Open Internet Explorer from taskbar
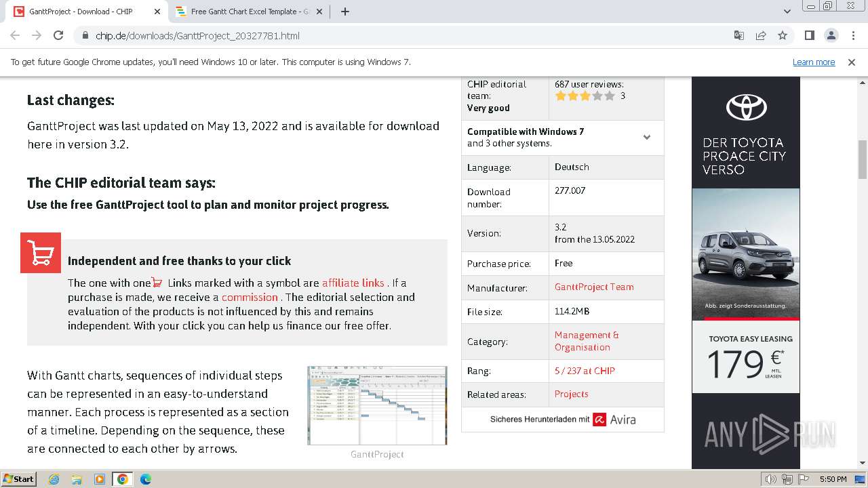 tap(54, 479)
